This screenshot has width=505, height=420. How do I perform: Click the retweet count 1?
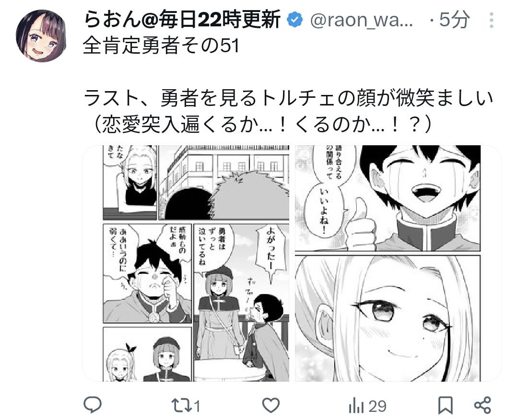(197, 406)
